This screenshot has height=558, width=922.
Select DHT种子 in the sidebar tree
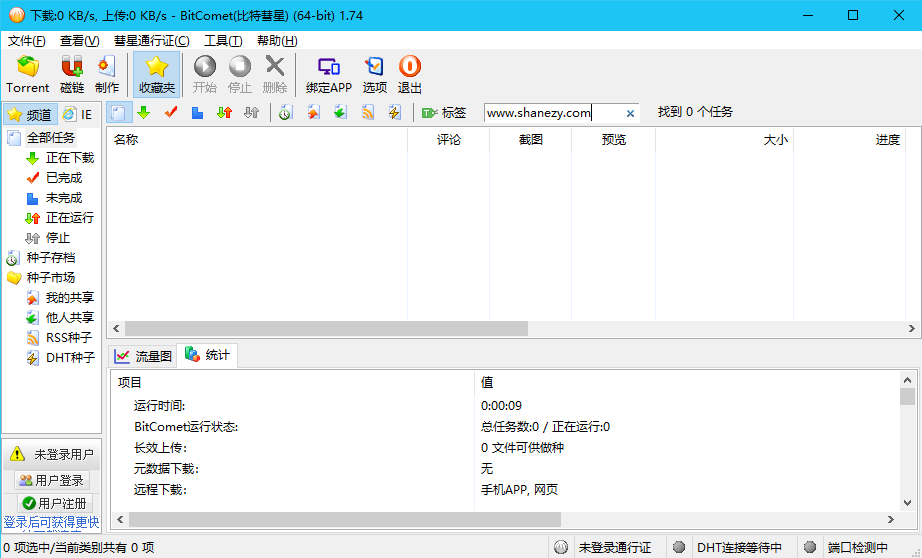(x=71, y=357)
